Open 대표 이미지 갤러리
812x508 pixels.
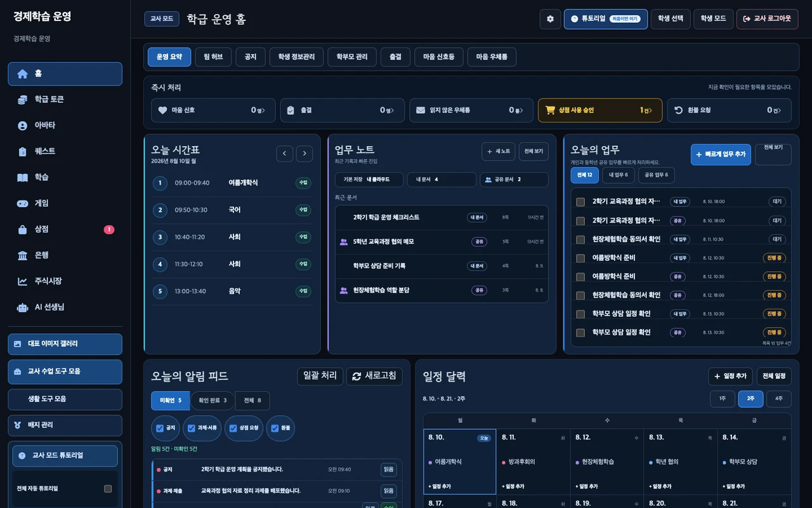[x=65, y=344]
